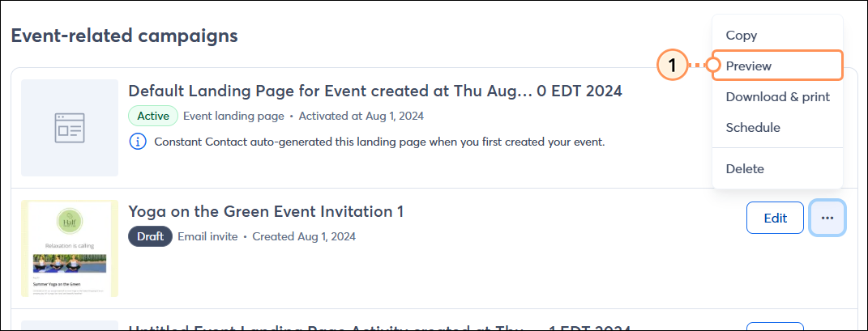
Task: Select Download & print menu entry
Action: coord(777,96)
